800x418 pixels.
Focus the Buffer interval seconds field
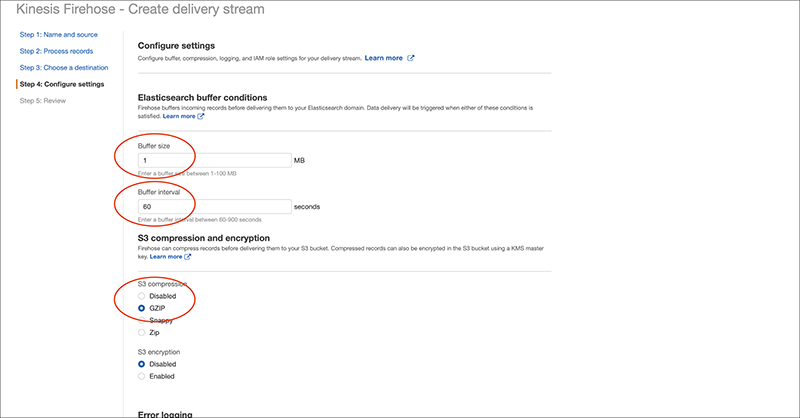[213, 207]
